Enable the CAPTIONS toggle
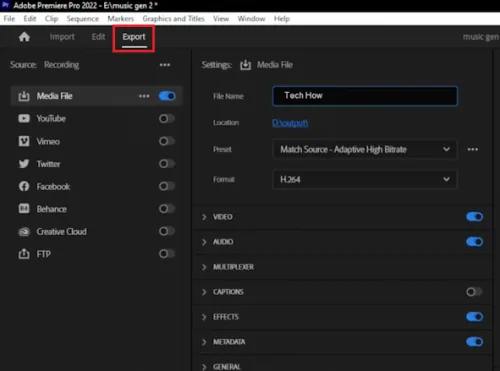 [x=474, y=292]
